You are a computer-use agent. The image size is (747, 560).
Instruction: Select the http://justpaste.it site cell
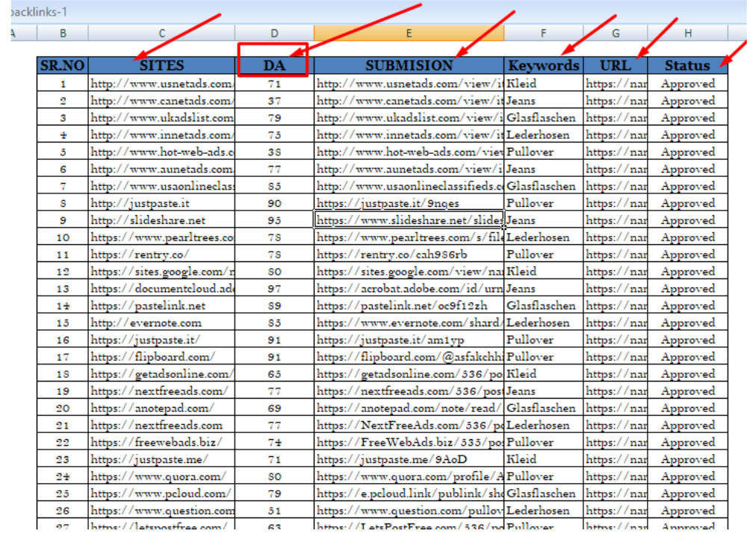[x=161, y=203]
